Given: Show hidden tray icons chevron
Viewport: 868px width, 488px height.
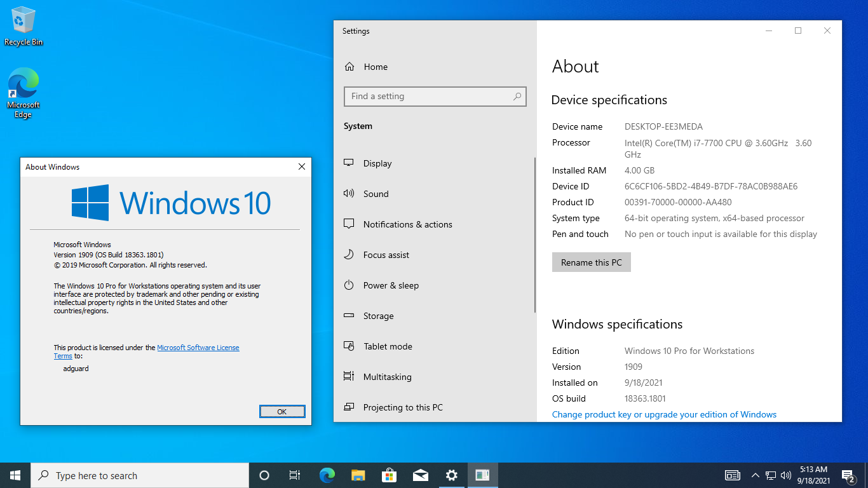Looking at the screenshot, I should (x=756, y=475).
